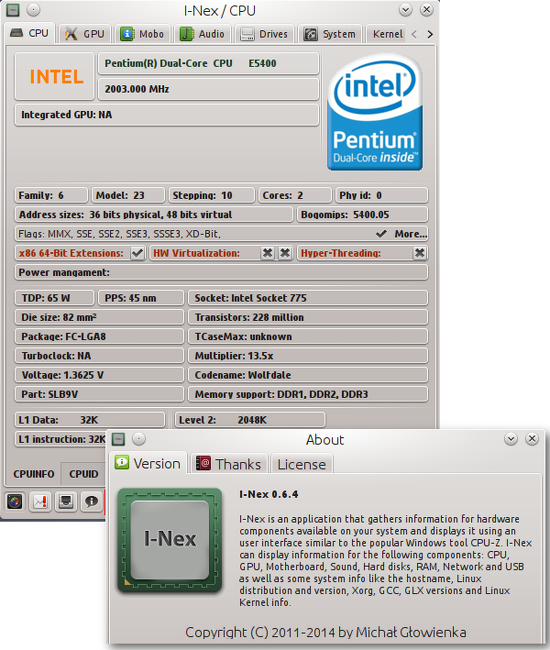
Task: Select the CPUINFO bottom tab
Action: click(34, 474)
